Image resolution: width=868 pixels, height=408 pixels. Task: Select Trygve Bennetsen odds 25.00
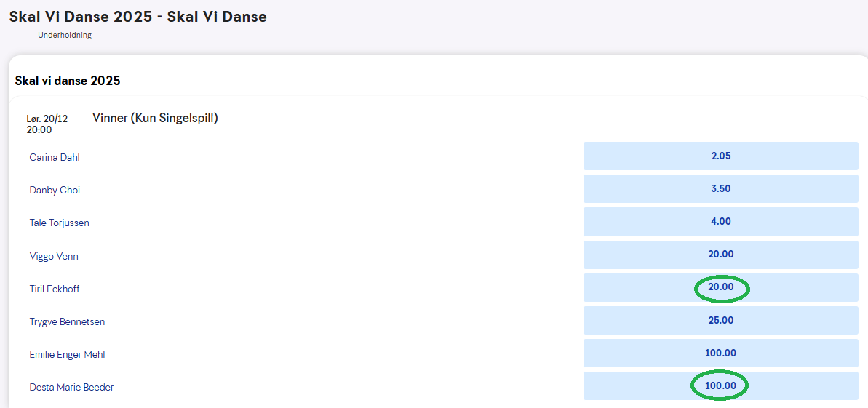coord(720,321)
